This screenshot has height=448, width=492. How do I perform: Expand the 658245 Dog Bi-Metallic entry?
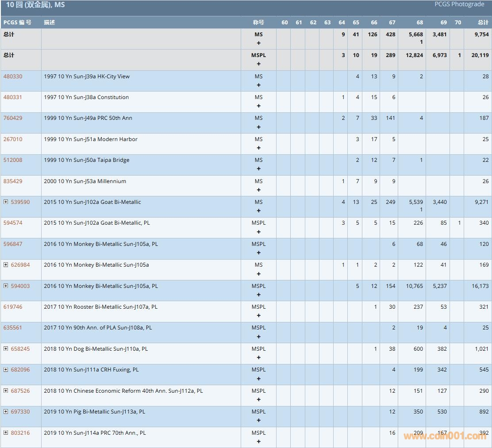[6, 348]
